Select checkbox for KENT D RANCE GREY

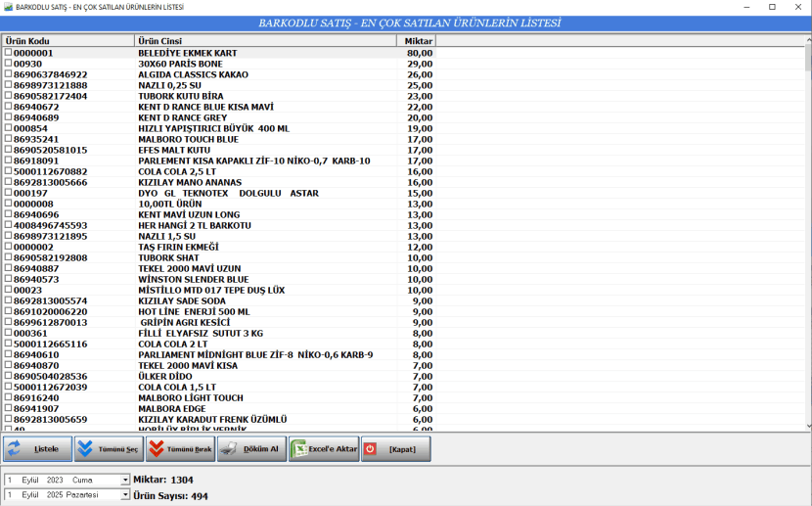tap(8, 117)
